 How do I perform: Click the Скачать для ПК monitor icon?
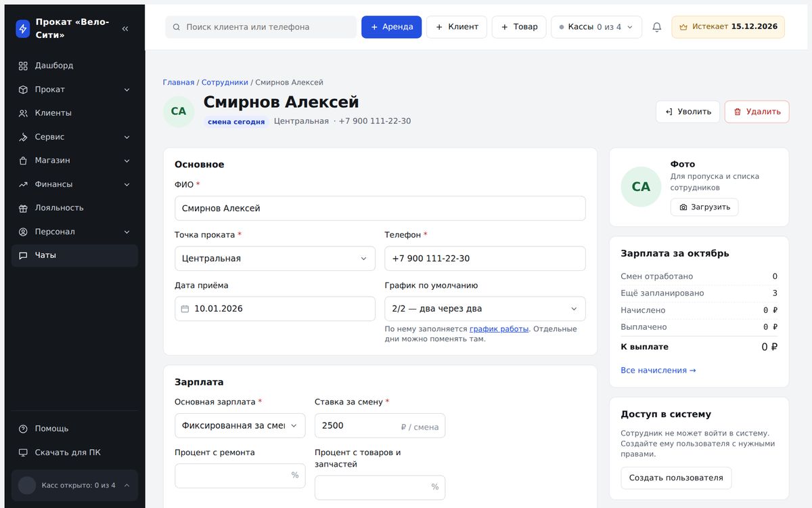click(23, 452)
